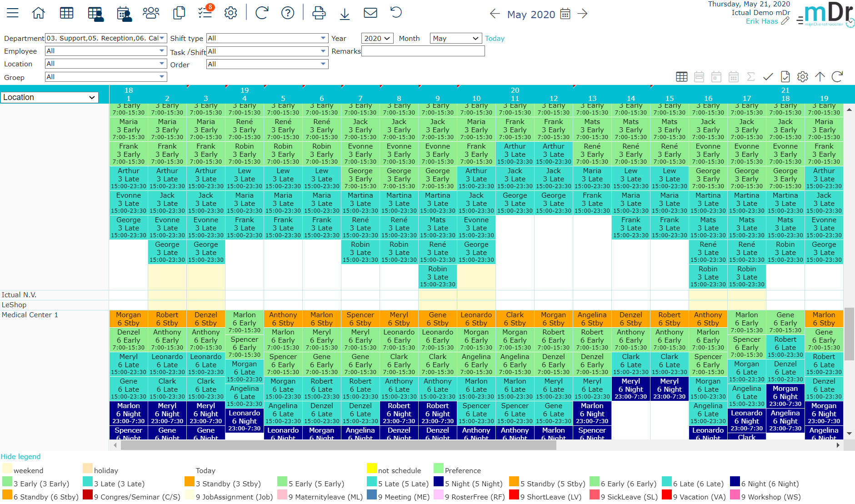
Task: Select the Ictual N.V. row label
Action: pos(19,294)
